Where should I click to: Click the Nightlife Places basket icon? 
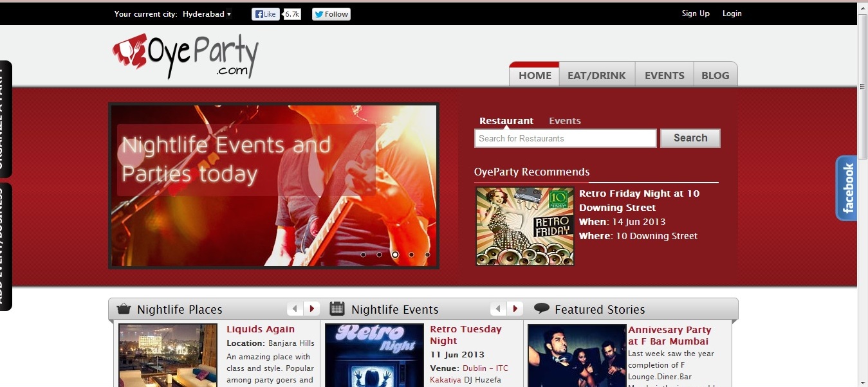(124, 309)
